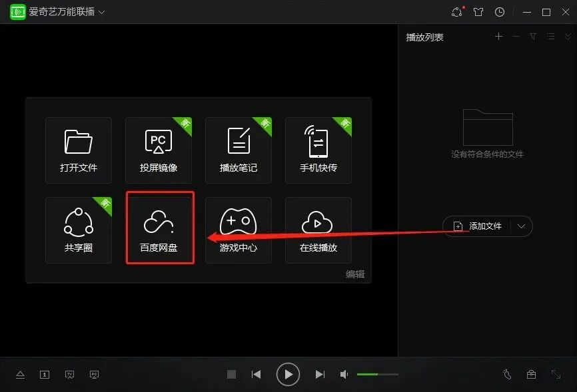The image size is (577, 392).
Task: Click the 编辑 edit link
Action: pos(355,274)
